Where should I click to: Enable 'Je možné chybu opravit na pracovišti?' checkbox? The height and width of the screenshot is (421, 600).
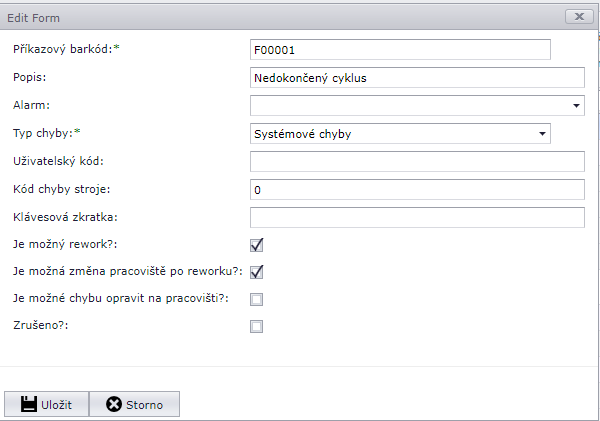point(257,298)
